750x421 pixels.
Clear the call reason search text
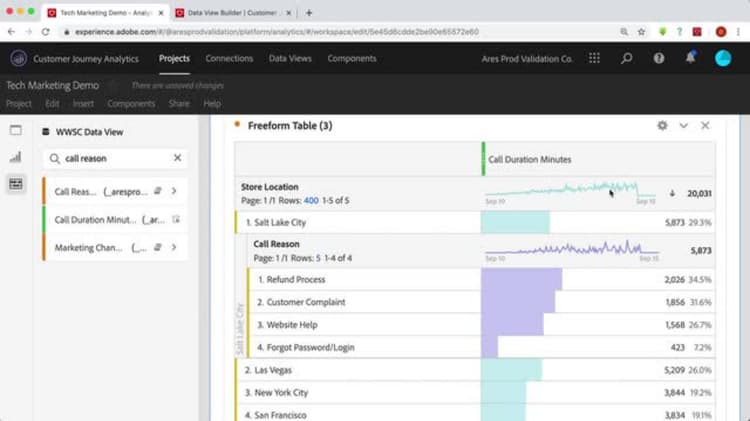pos(177,157)
